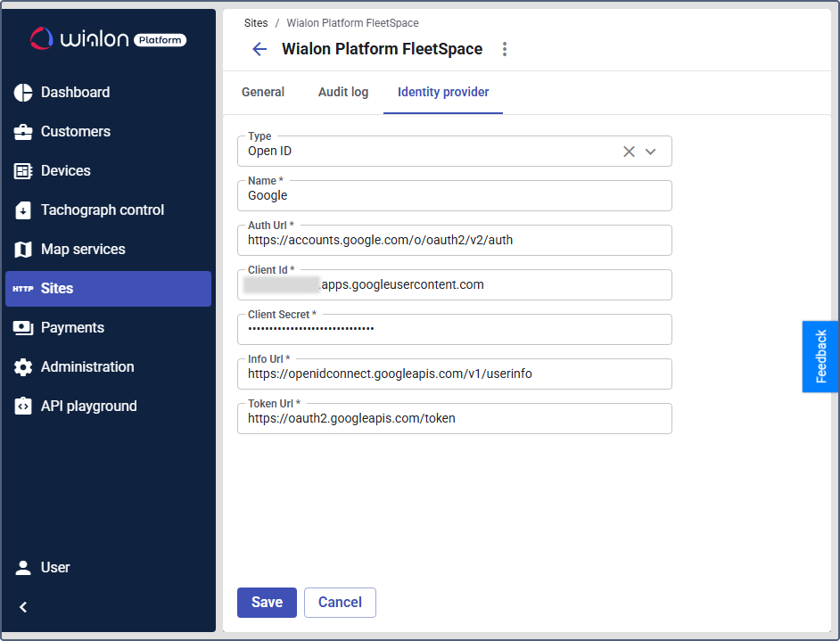
Task: Click the API playground icon
Action: pyautogui.click(x=23, y=407)
